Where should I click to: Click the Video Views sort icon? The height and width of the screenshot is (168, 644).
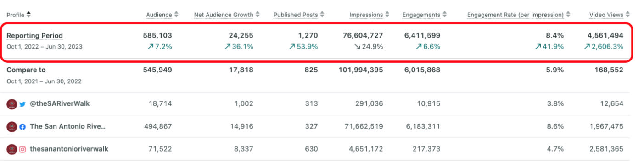(x=628, y=15)
